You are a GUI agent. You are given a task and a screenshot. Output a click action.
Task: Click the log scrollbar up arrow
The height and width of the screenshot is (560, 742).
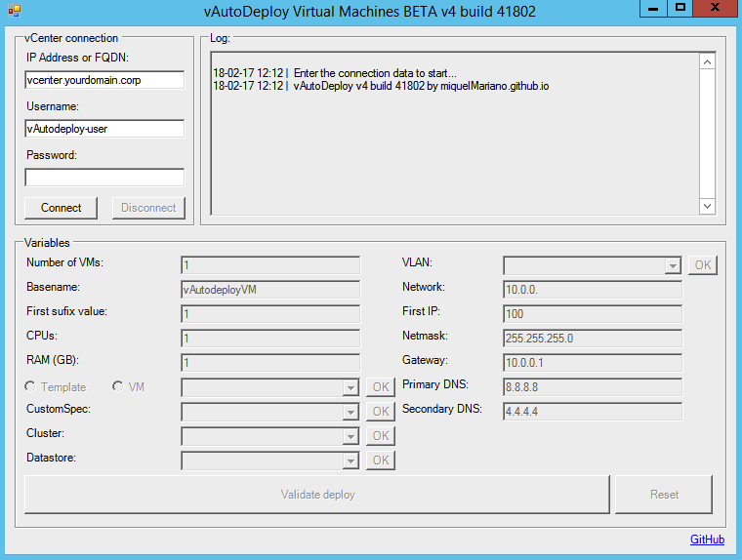[x=707, y=62]
